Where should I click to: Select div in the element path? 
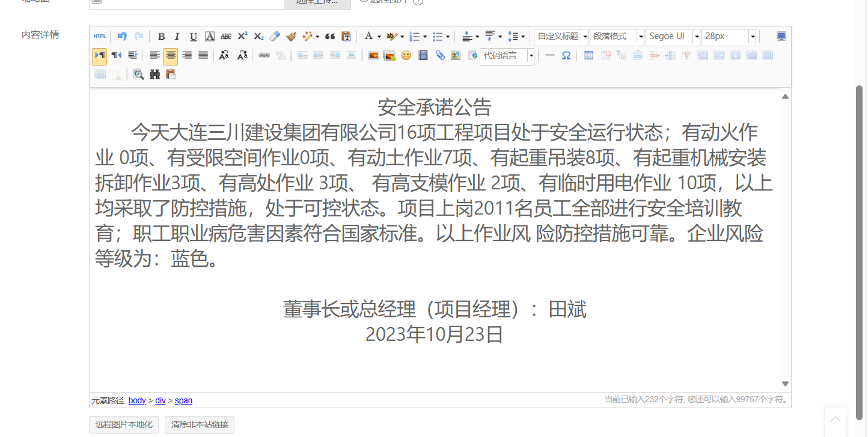[160, 400]
